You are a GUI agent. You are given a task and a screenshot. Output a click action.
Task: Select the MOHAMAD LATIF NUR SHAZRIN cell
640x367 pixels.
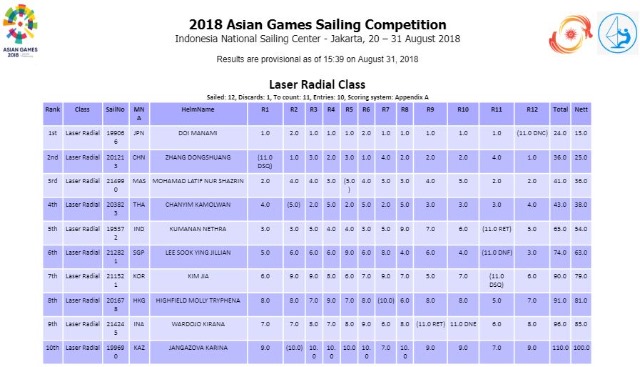(198, 186)
